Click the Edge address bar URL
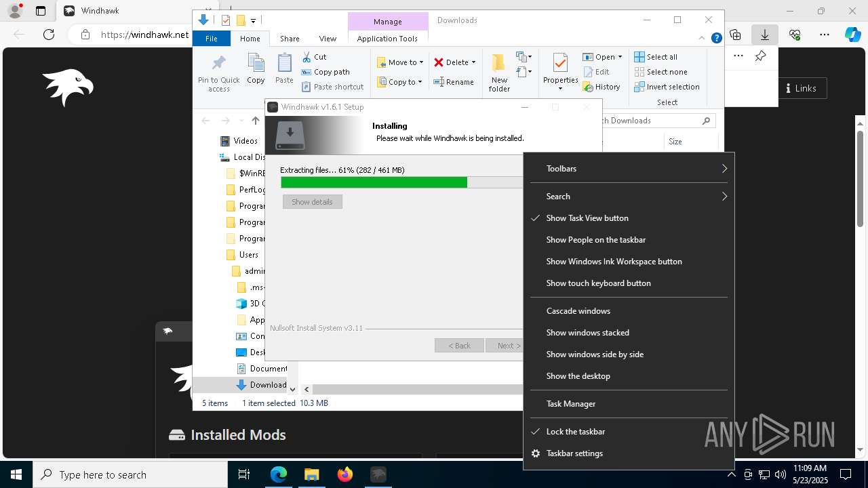Screen dimensions: 868x488 (x=144, y=35)
